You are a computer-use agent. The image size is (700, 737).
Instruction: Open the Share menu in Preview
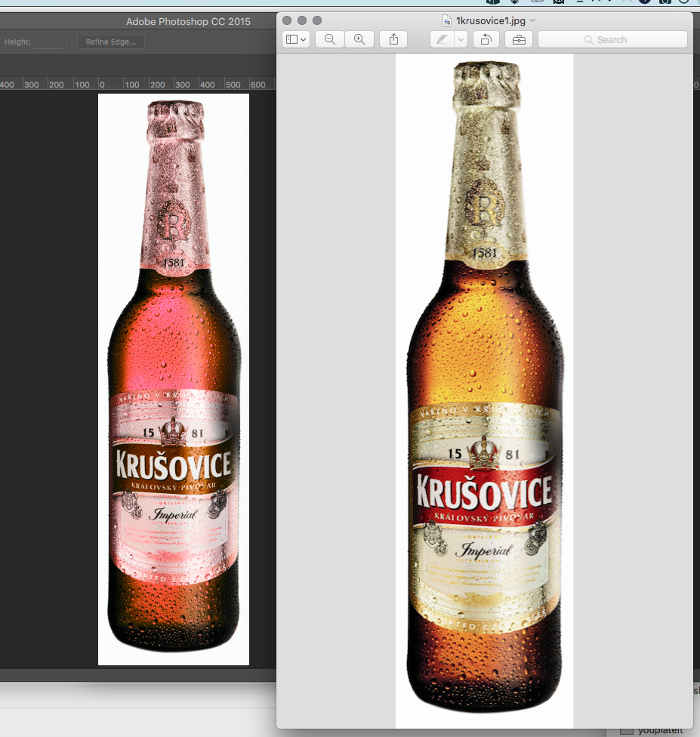(x=394, y=39)
